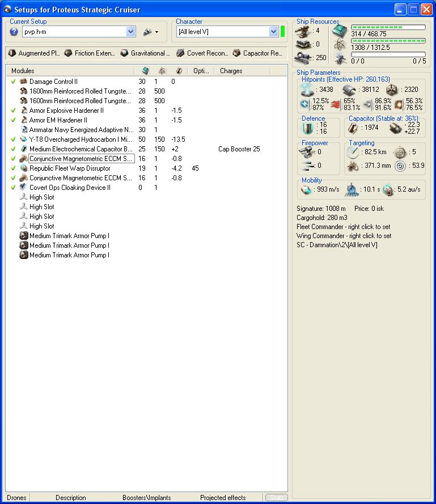This screenshot has width=436, height=504.
Task: Click the Price: 0 isk text
Action: click(x=369, y=209)
